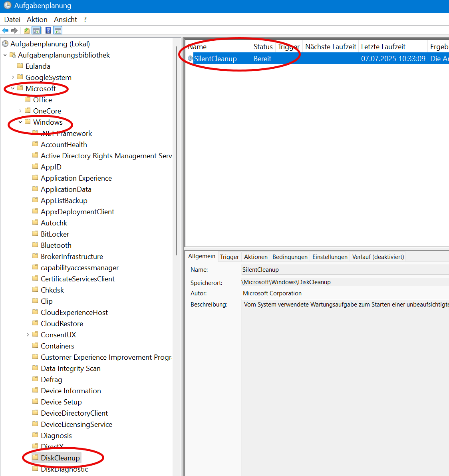Image resolution: width=449 pixels, height=476 pixels.
Task: Click the GoogleSystem folder icon
Action: (20, 77)
